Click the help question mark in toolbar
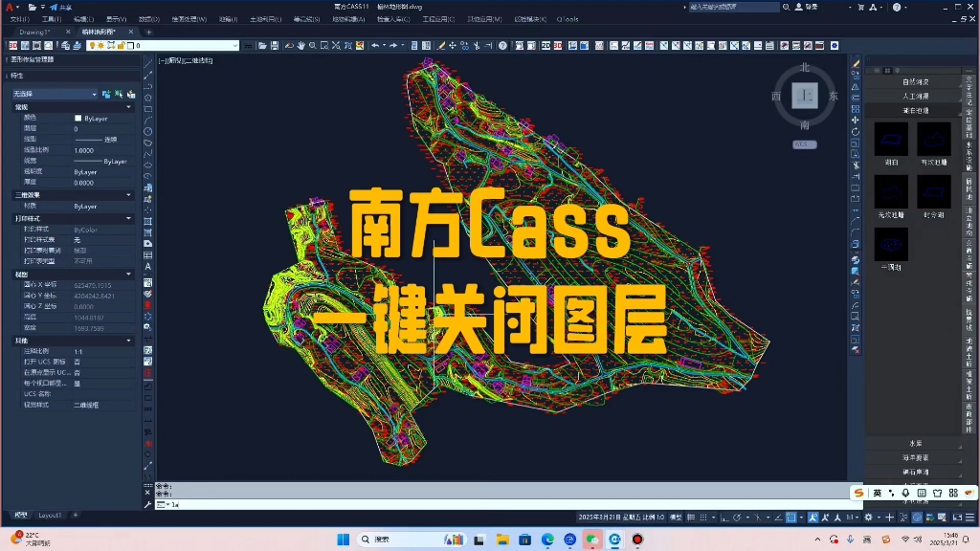Viewport: 980px width, 551px height. coord(502,46)
